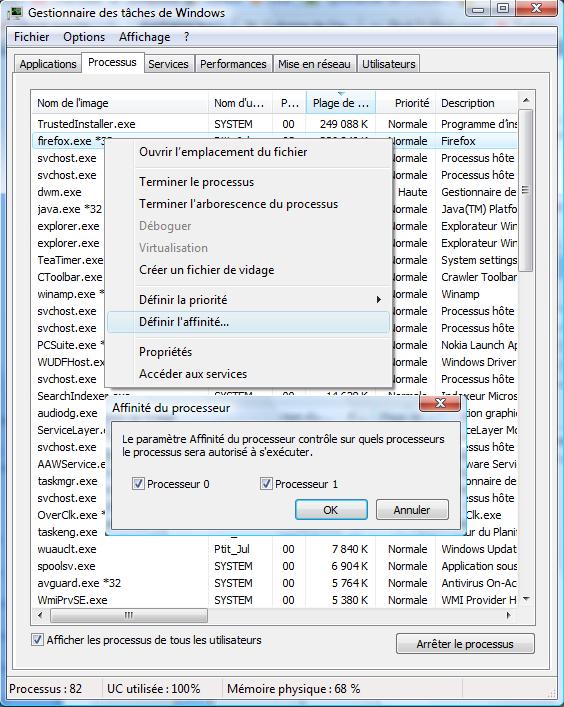This screenshot has height=707, width=564.
Task: Choose Accéder aux services
Action: tap(248, 374)
